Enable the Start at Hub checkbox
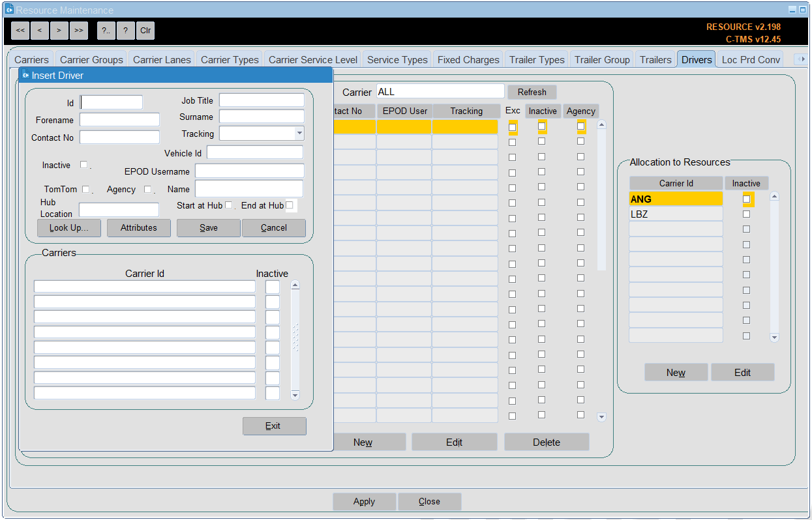This screenshot has height=520, width=812. [228, 205]
